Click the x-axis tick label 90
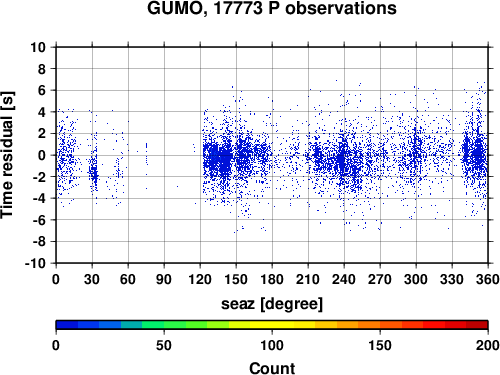 [x=164, y=279]
